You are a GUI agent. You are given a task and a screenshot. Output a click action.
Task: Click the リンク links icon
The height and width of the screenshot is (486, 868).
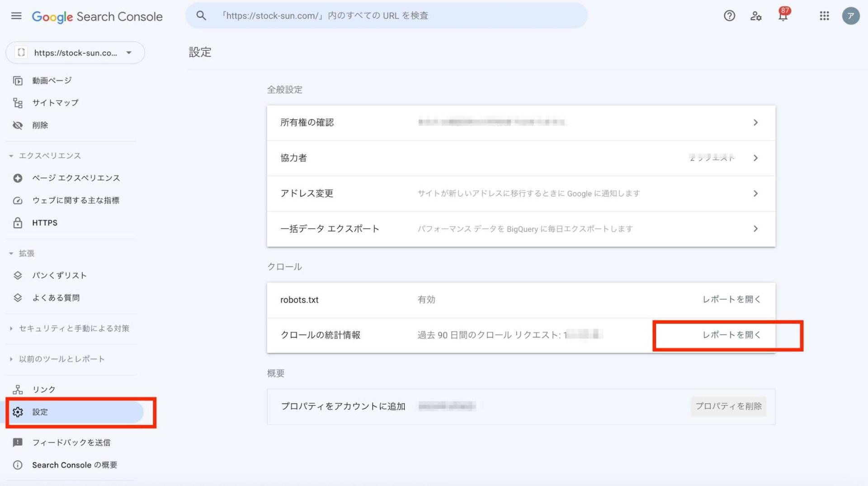18,389
